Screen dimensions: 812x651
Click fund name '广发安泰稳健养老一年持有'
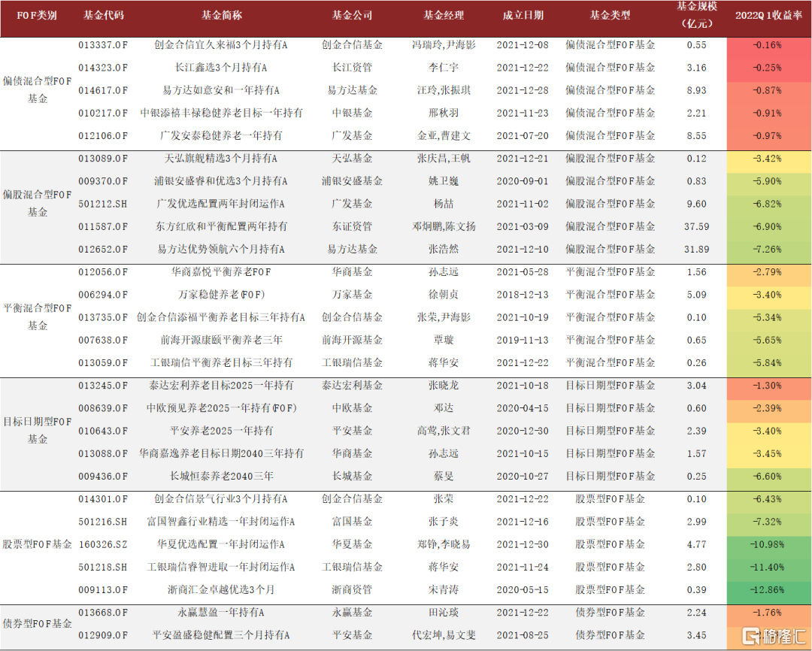tap(221, 136)
